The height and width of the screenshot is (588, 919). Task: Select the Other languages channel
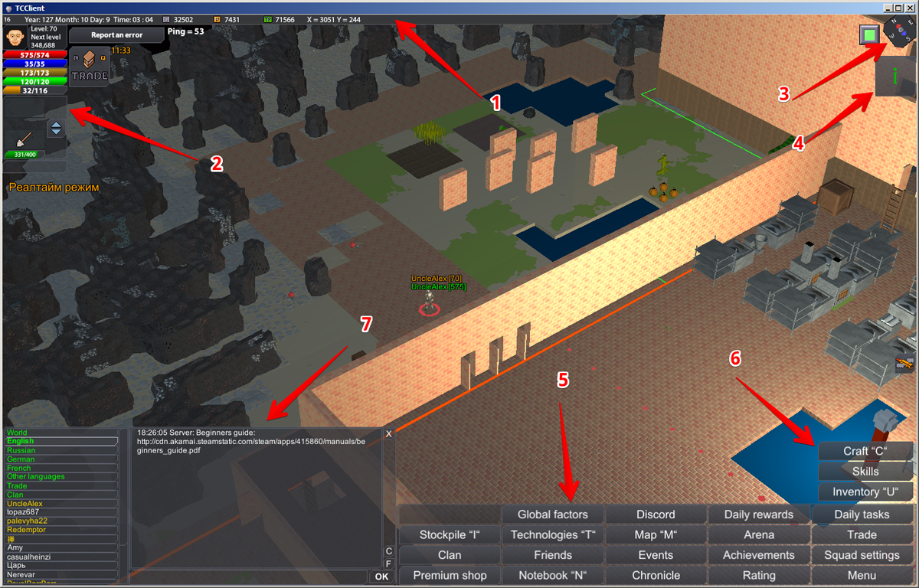tap(61, 477)
